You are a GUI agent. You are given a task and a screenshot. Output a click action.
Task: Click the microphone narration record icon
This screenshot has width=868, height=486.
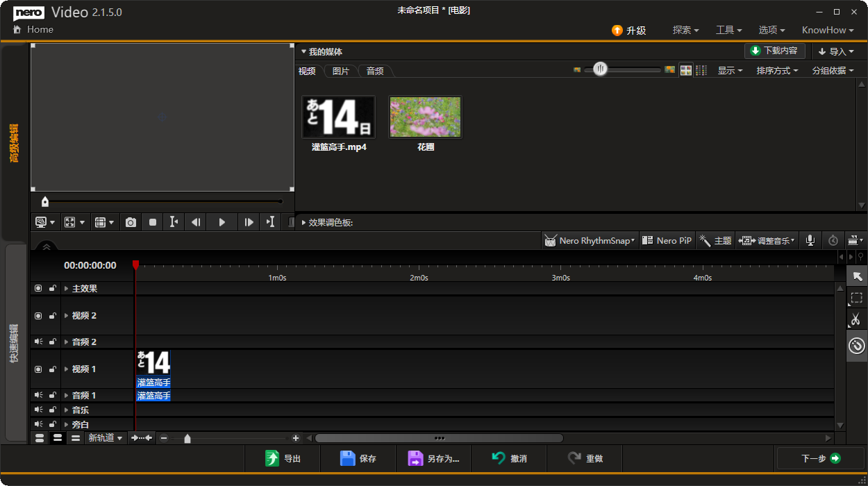810,240
